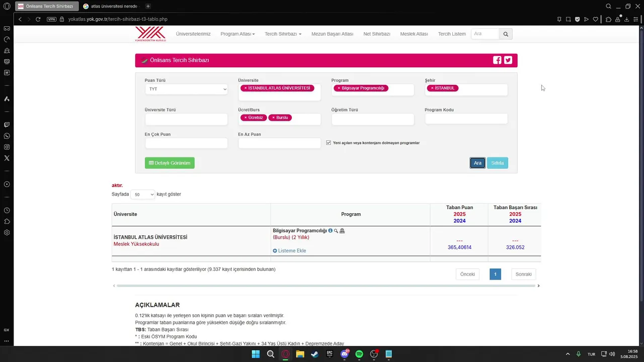Open the Windows Start menu
The height and width of the screenshot is (362, 644).
coord(256,354)
